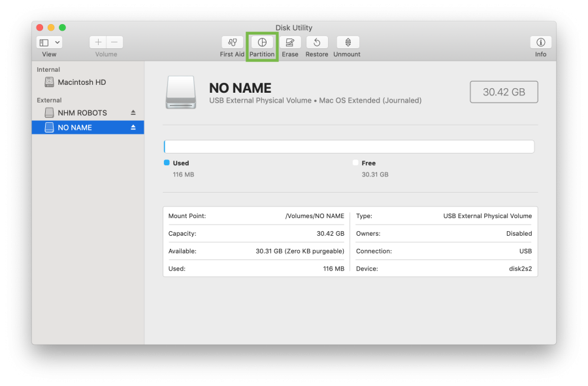Viewport: 588px width, 386px height.
Task: Click the large NO NAME disk image
Action: pyautogui.click(x=181, y=92)
